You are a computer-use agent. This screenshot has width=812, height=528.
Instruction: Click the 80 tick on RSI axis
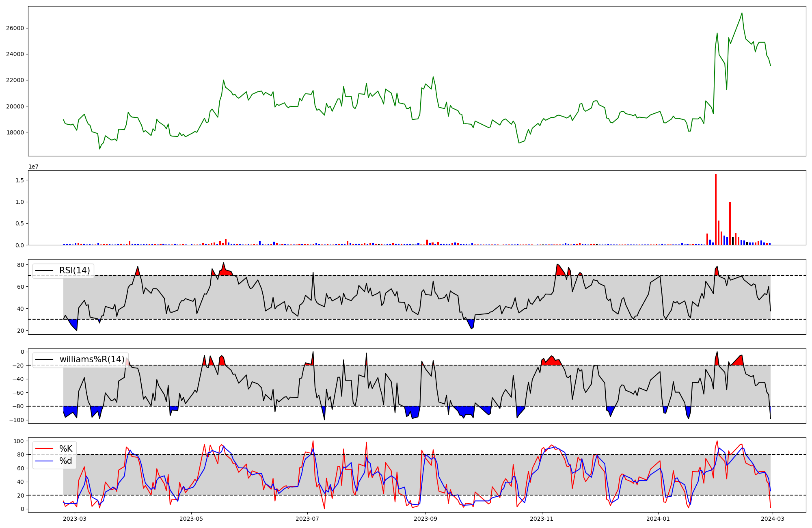20,265
